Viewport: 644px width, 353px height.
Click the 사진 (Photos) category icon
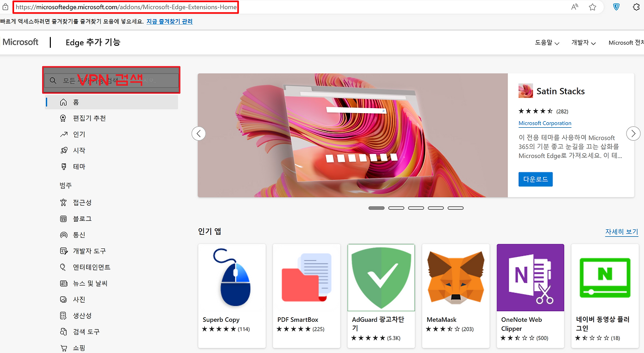[x=64, y=299]
